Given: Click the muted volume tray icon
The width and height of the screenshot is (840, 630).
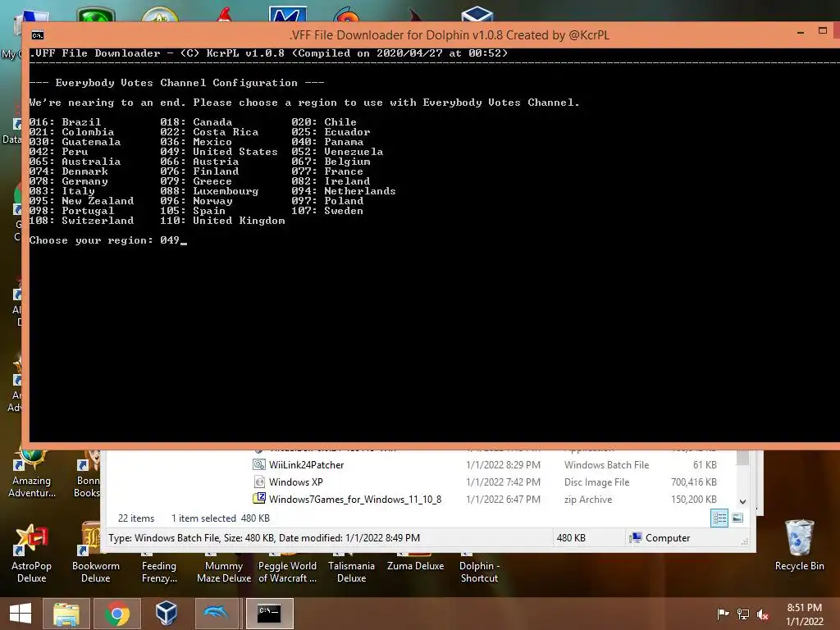Looking at the screenshot, I should (x=763, y=614).
